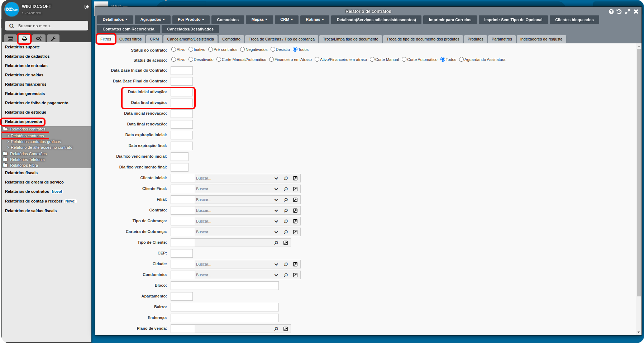
Task: Switch to the Parâmetros tab
Action: coord(502,39)
